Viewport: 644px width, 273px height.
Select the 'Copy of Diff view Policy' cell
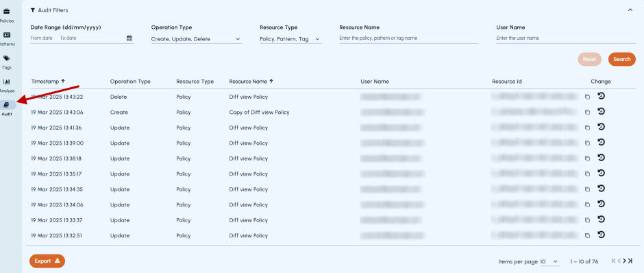pos(259,112)
